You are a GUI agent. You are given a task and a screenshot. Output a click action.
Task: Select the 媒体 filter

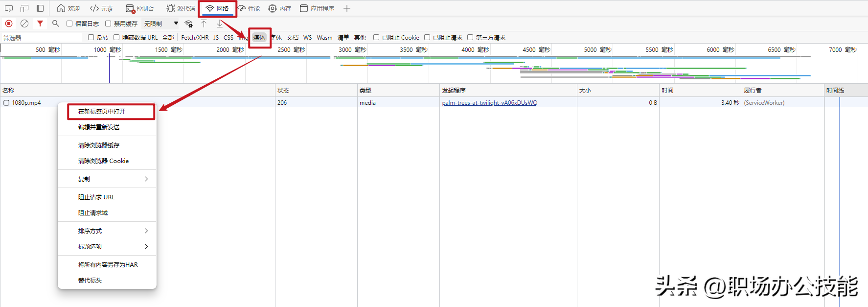point(259,38)
